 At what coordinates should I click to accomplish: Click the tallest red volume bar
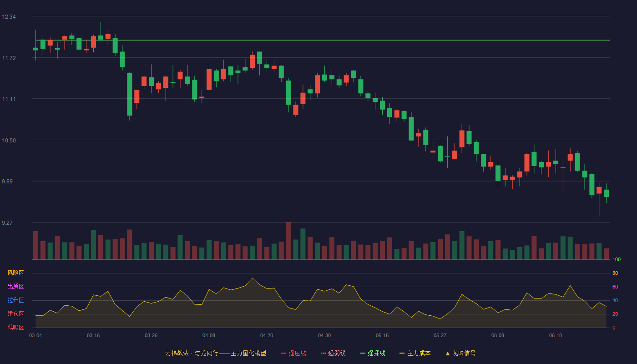(x=288, y=241)
